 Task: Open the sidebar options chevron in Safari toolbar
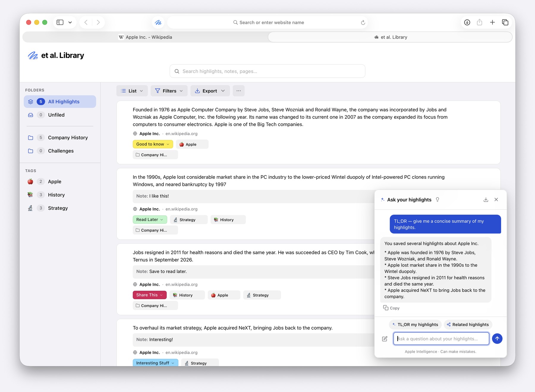click(70, 22)
